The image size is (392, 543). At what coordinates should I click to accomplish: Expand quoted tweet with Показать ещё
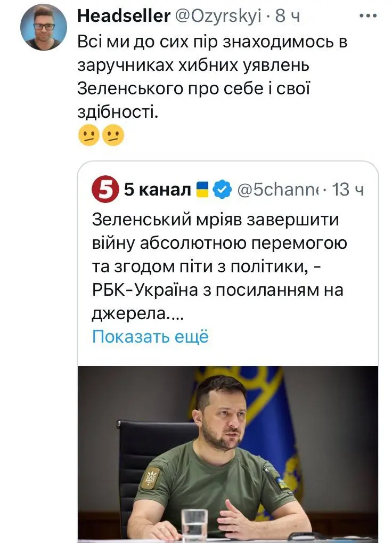[150, 337]
